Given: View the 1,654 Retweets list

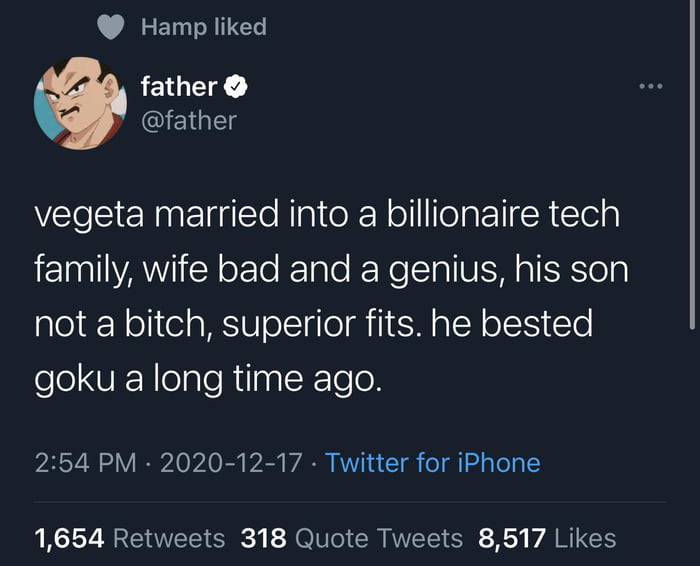Looking at the screenshot, I should [130, 539].
